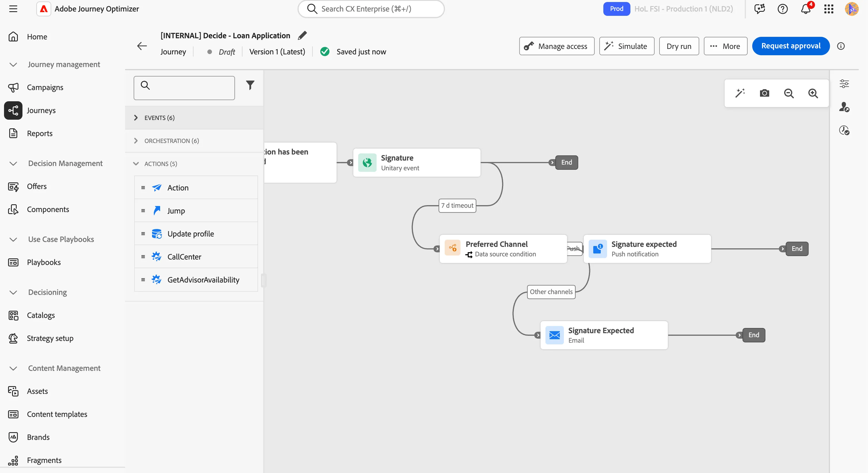The width and height of the screenshot is (868, 473).
Task: Zoom out the journey canvas
Action: pyautogui.click(x=789, y=93)
